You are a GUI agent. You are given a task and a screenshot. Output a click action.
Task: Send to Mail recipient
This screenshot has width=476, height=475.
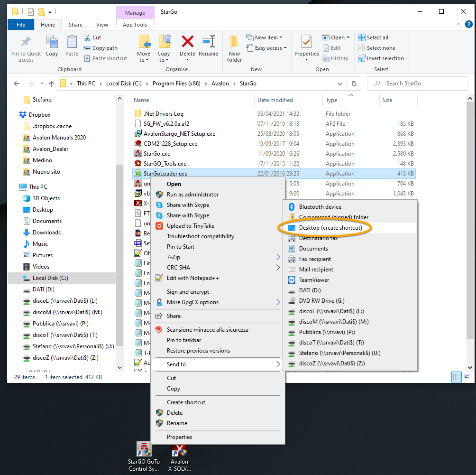point(316,270)
